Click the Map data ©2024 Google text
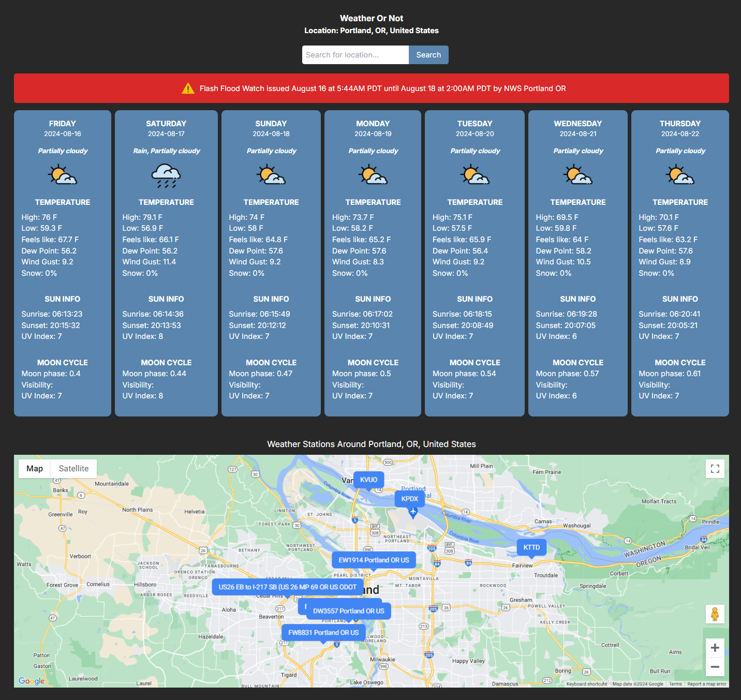 [638, 684]
